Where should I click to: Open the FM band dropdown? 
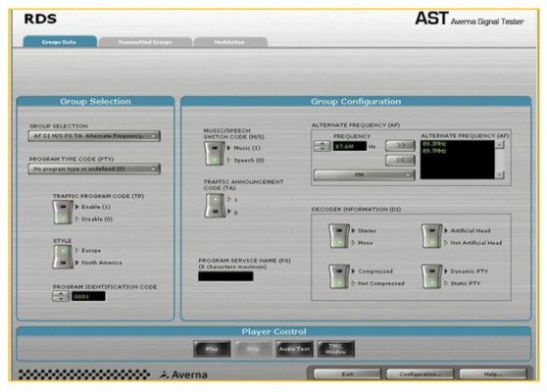pos(365,175)
